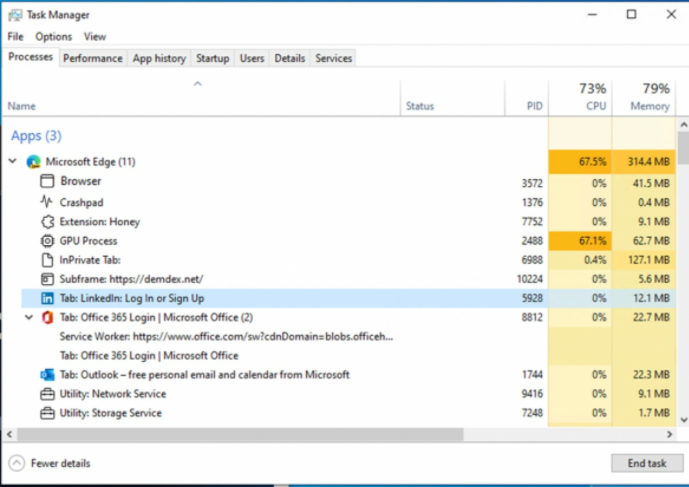Click the Office 365 tab icon
This screenshot has width=689, height=487.
click(x=46, y=318)
